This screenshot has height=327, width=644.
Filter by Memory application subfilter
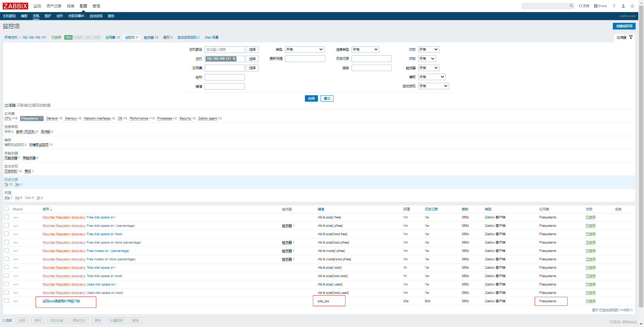tap(71, 118)
